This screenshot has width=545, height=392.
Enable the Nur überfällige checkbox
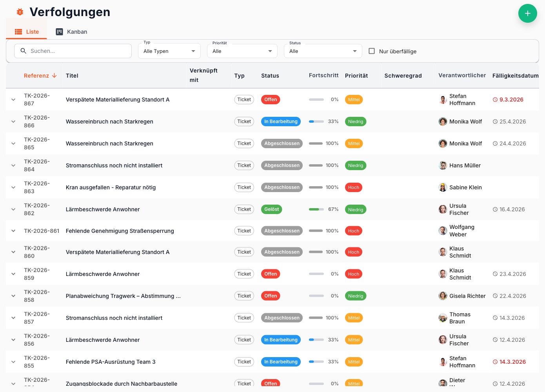(x=372, y=51)
